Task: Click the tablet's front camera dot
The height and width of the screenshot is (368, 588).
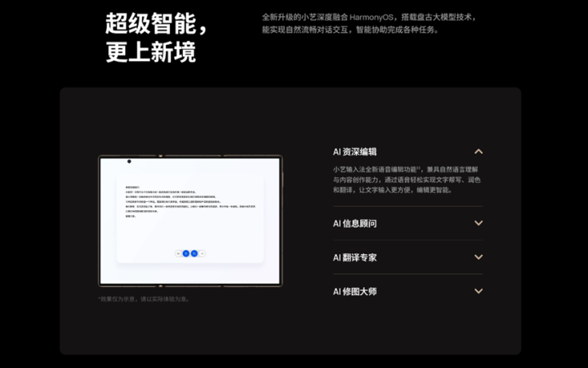Action: 129,162
